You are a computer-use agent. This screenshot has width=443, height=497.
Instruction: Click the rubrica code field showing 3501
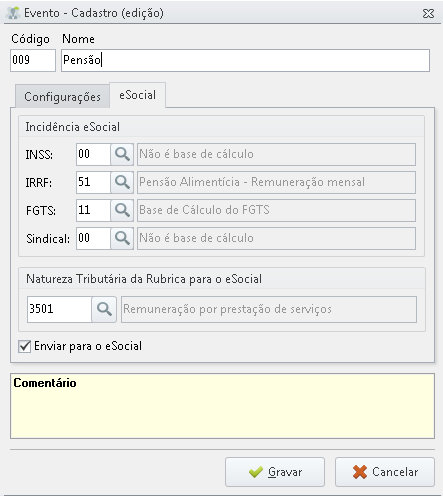click(x=59, y=309)
